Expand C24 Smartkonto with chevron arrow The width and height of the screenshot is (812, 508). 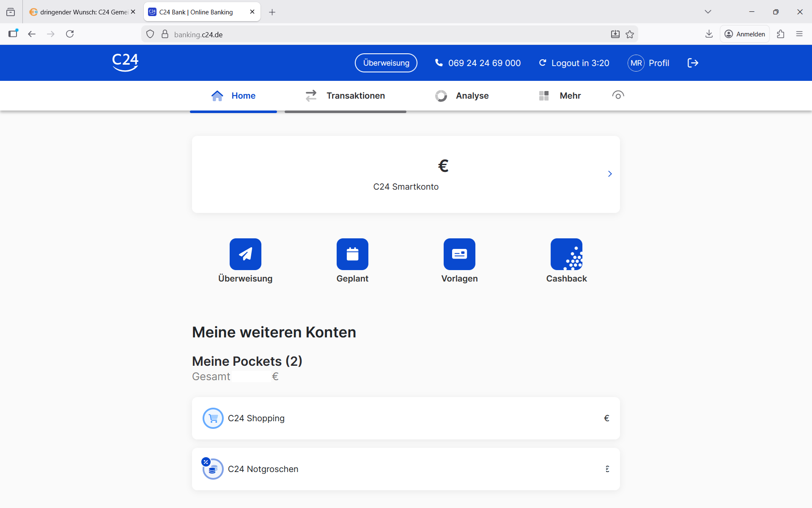[x=610, y=174]
